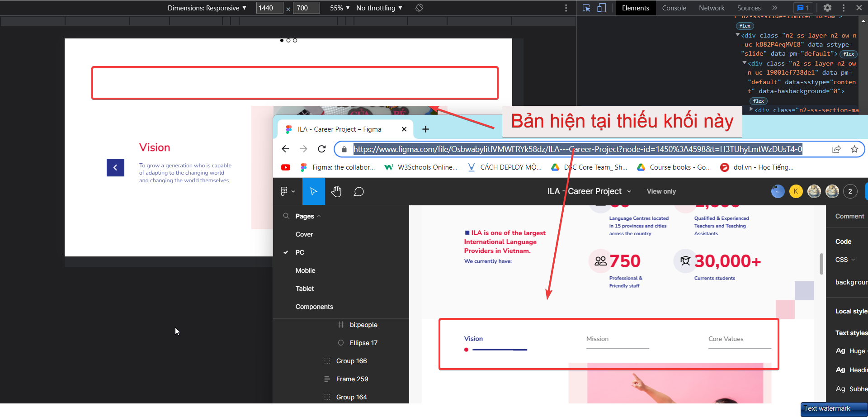The height and width of the screenshot is (417, 868).
Task: Click the previous slide arrow button beside Vision
Action: (115, 167)
